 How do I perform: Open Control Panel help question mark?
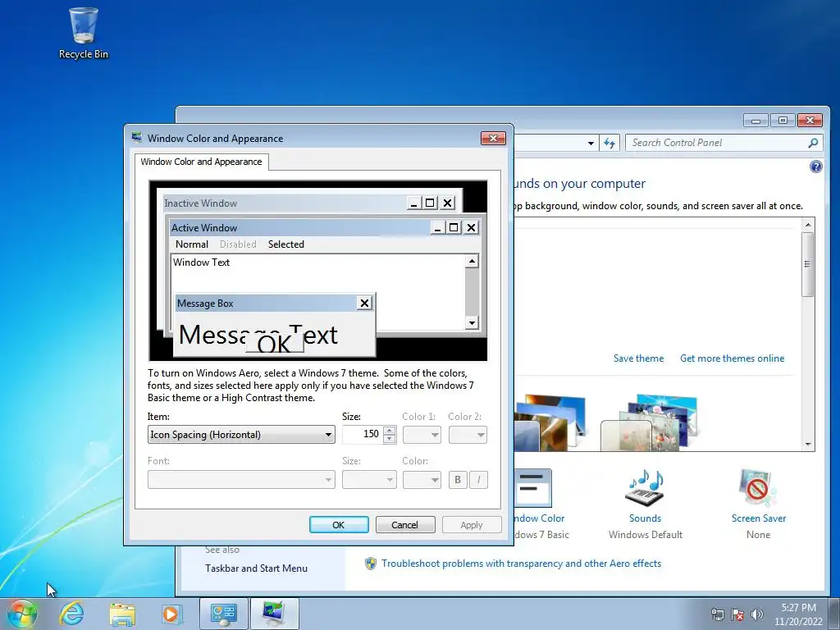[815, 167]
